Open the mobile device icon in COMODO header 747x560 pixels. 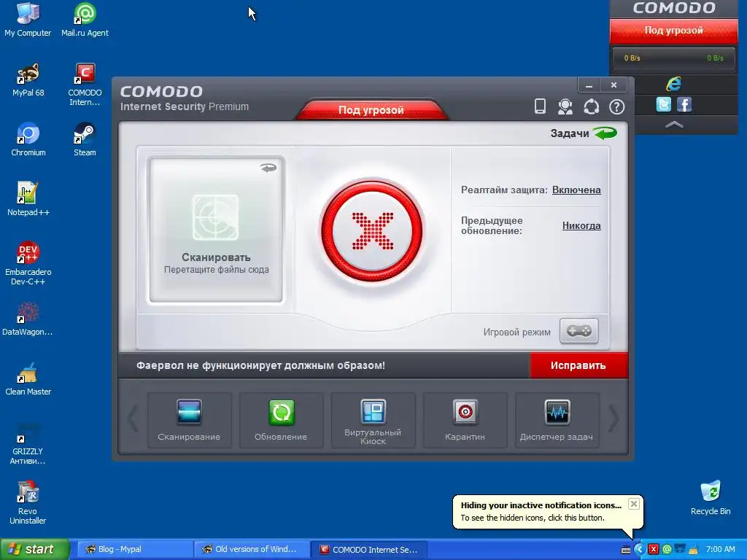[540, 106]
